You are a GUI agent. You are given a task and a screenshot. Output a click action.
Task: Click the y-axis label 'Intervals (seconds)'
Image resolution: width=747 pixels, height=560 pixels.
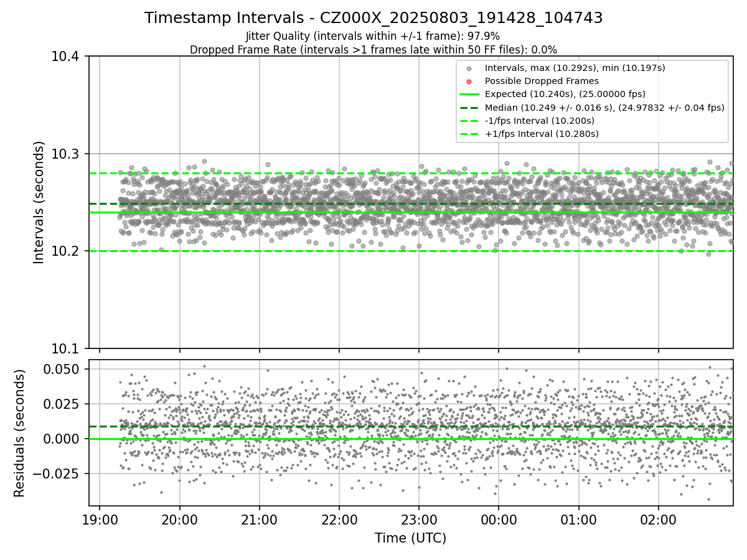(39, 202)
